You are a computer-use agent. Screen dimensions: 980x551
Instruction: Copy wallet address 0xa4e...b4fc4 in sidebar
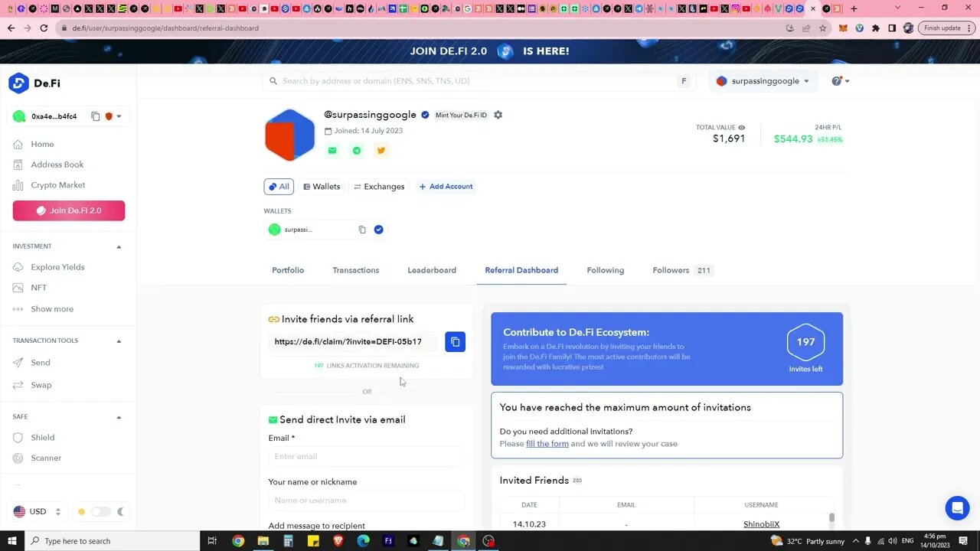[x=96, y=116]
